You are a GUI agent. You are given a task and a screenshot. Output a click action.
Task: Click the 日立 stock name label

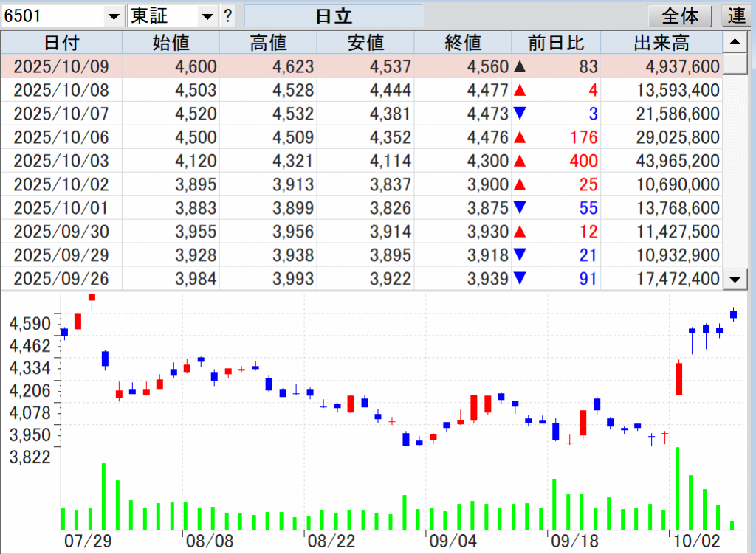(334, 16)
